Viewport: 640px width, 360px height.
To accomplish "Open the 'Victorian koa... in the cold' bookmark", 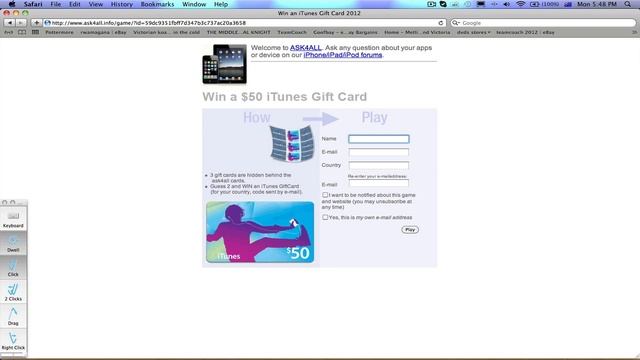I will tap(167, 32).
